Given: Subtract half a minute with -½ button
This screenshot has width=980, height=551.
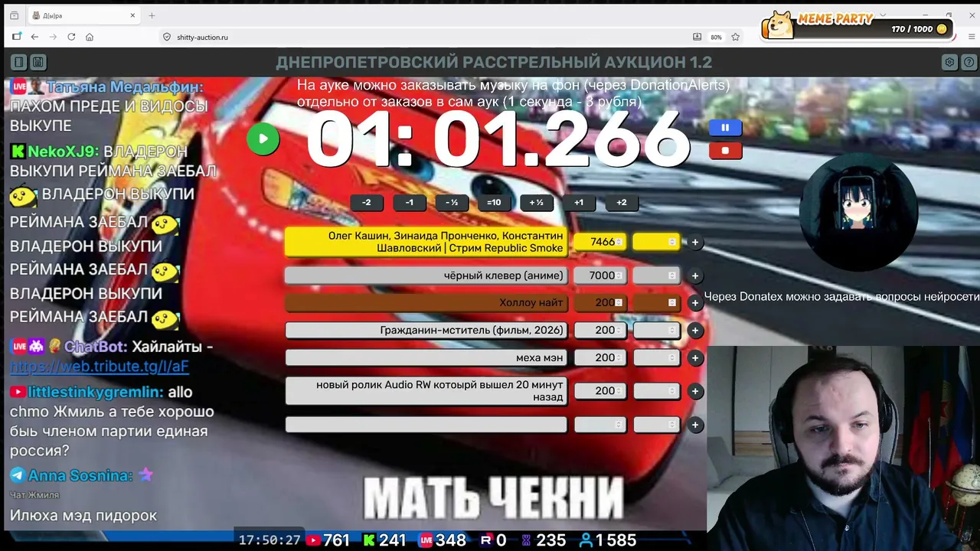Looking at the screenshot, I should (x=452, y=203).
